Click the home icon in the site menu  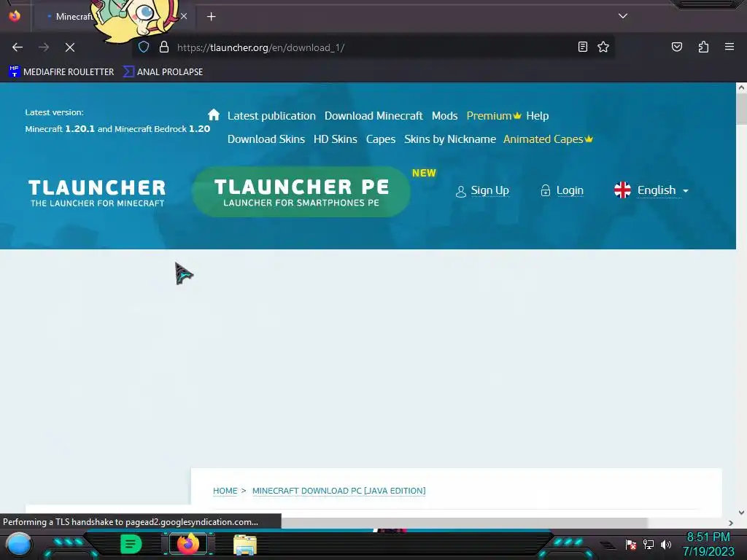tap(214, 114)
